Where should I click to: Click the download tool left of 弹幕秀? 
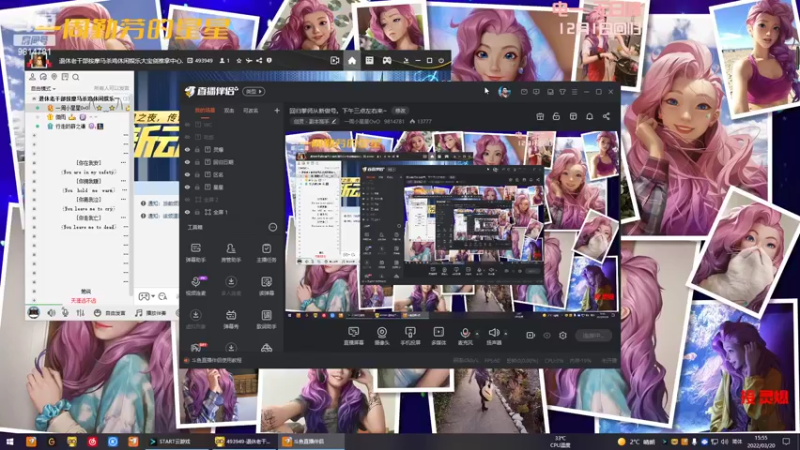(x=195, y=319)
